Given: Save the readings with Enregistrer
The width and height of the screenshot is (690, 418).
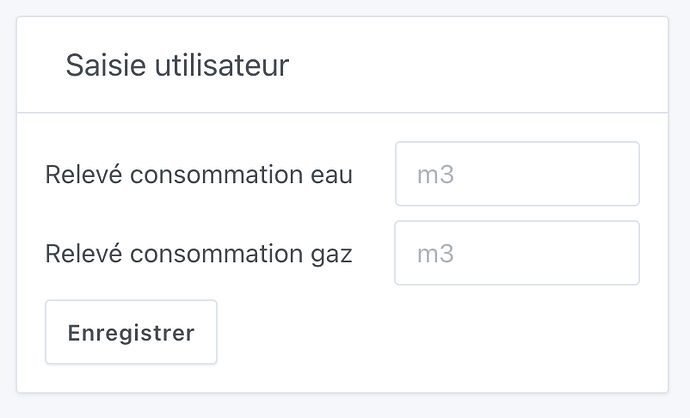Looking at the screenshot, I should coord(131,332).
